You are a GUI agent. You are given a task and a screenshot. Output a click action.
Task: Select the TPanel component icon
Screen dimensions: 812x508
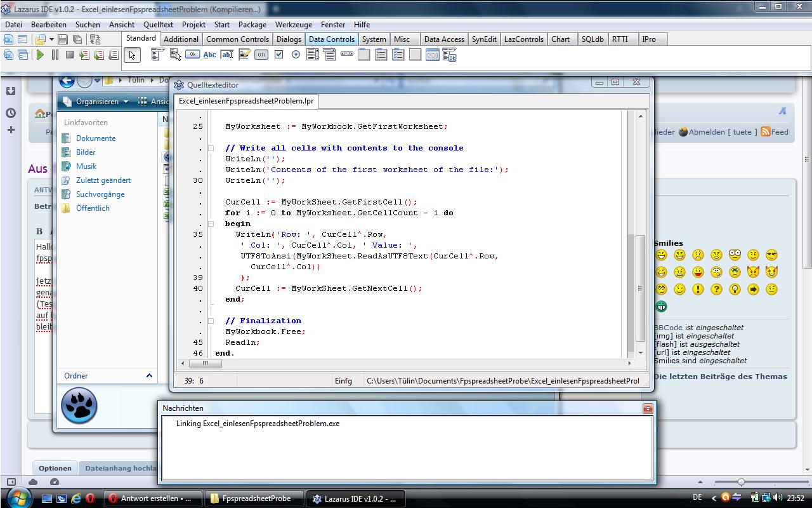point(416,55)
